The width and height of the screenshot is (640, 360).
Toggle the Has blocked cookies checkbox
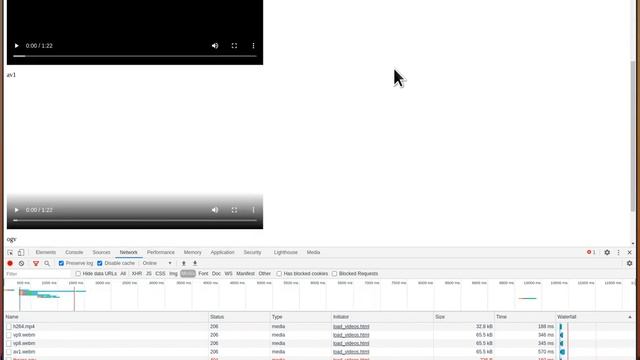coord(279,274)
